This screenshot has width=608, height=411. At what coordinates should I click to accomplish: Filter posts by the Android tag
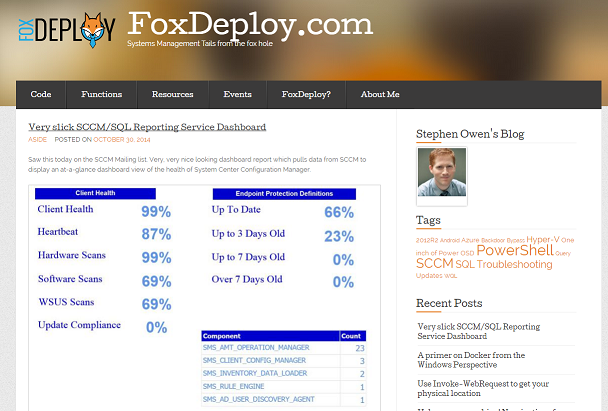coord(450,240)
